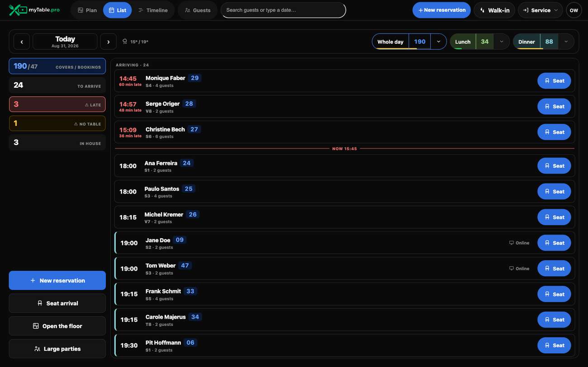Image resolution: width=588 pixels, height=367 pixels.
Task: Click table badge 28 for Serge Origer
Action: pyautogui.click(x=189, y=104)
